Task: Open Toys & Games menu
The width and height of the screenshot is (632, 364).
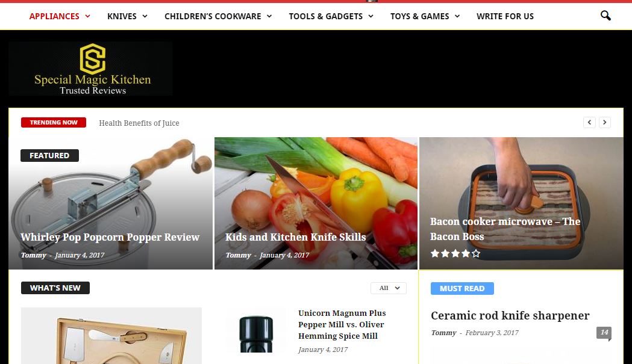Action: [425, 16]
